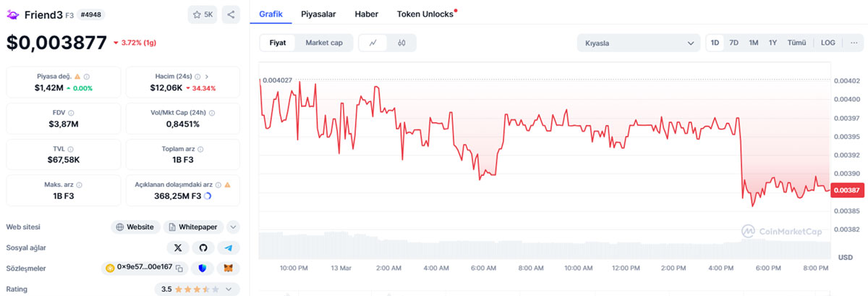This screenshot has height=296, width=868.
Task: Switch to Piyasalar tab
Action: (318, 14)
